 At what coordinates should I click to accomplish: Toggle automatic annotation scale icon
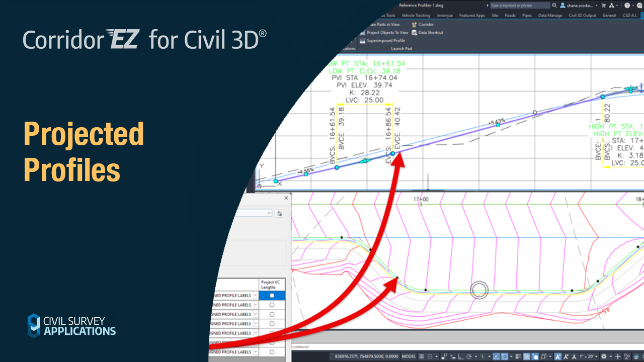pos(566,356)
